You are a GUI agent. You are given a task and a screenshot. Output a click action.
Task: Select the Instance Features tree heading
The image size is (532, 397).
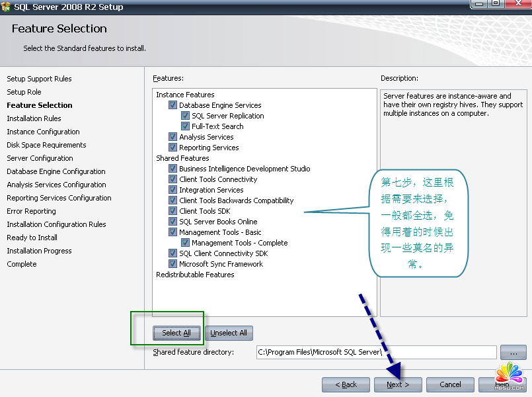pos(185,95)
